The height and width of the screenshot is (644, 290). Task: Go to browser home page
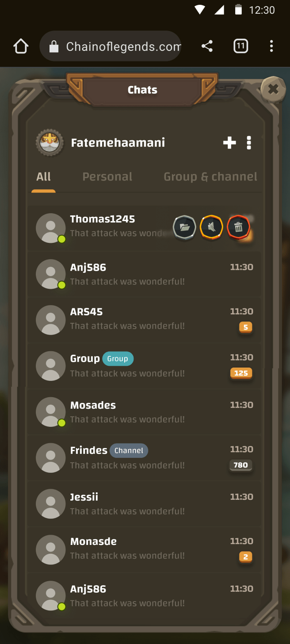coord(21,46)
